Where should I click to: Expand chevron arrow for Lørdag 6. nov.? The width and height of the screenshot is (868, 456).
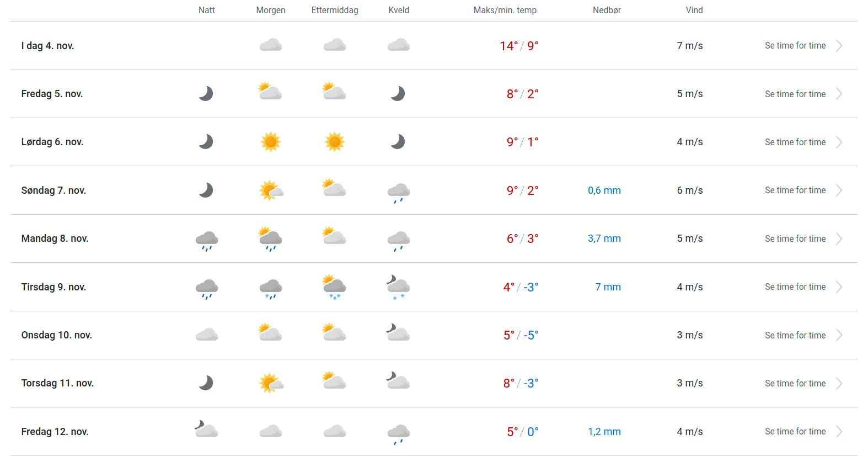[839, 142]
